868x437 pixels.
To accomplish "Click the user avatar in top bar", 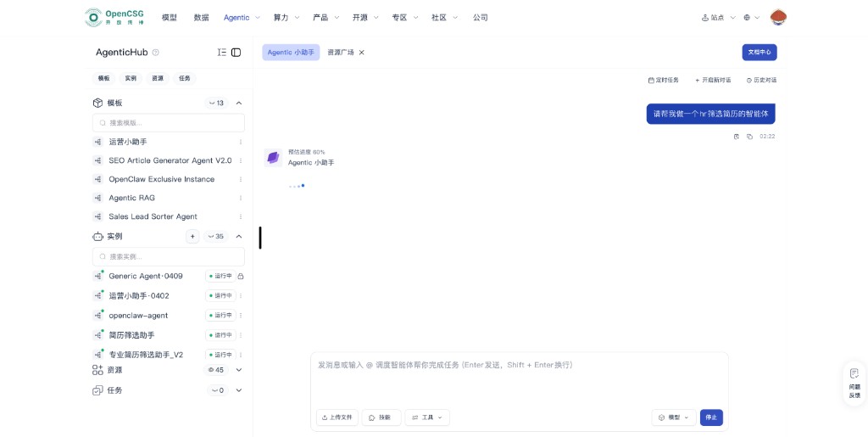I will [778, 17].
